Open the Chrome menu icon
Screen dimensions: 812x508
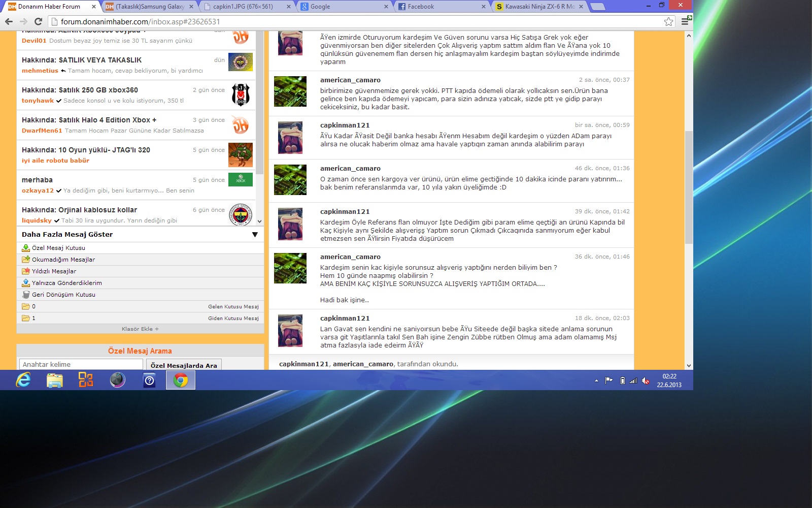coord(685,21)
